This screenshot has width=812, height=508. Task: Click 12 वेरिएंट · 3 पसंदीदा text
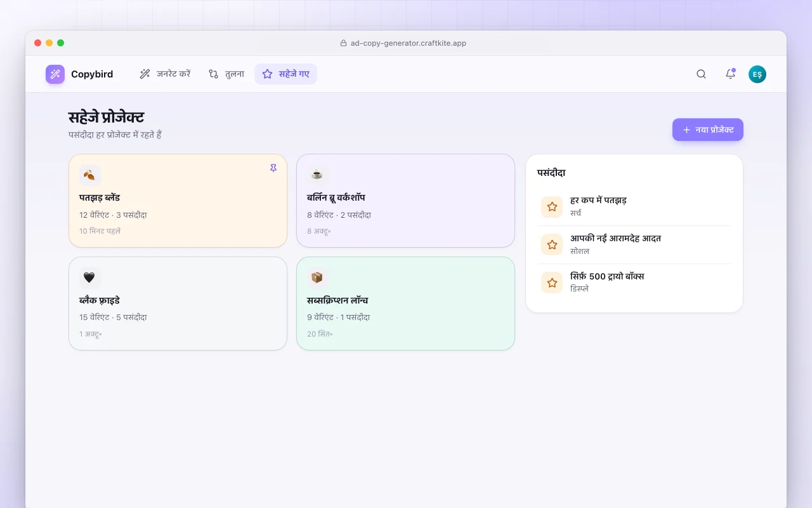pos(114,215)
